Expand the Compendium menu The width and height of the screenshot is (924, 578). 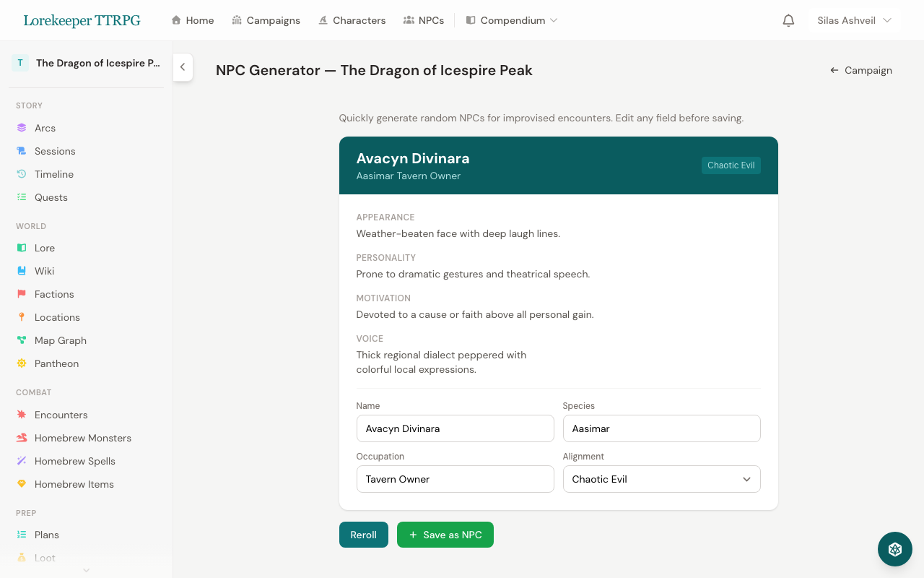[511, 20]
